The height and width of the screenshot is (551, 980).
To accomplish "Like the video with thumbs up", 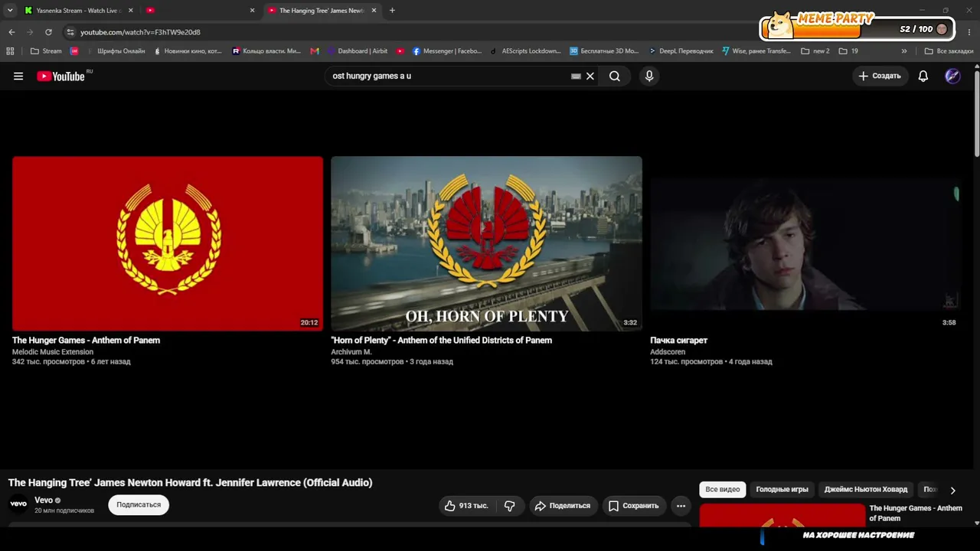I will (x=466, y=506).
